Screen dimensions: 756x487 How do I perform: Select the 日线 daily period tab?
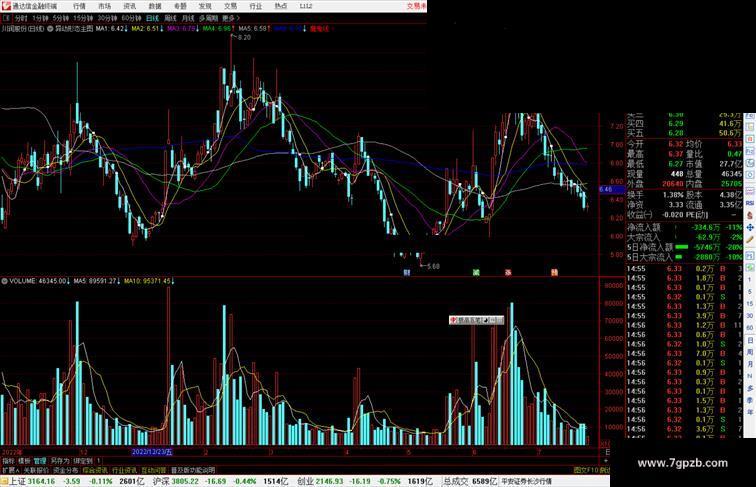pos(152,18)
